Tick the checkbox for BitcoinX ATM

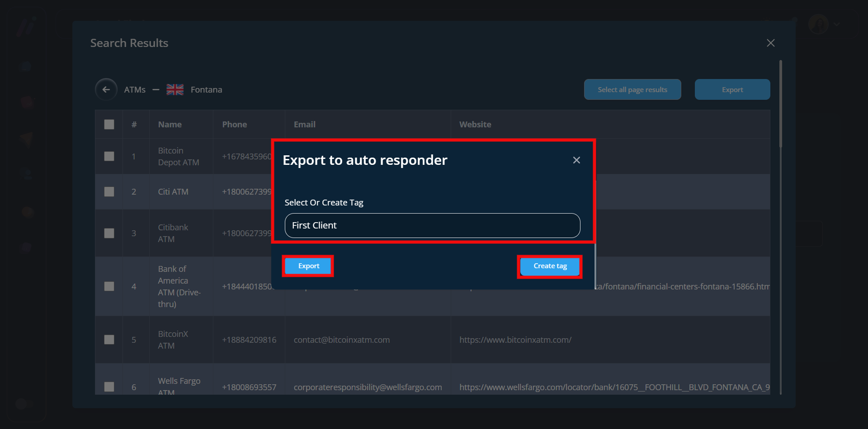point(109,340)
